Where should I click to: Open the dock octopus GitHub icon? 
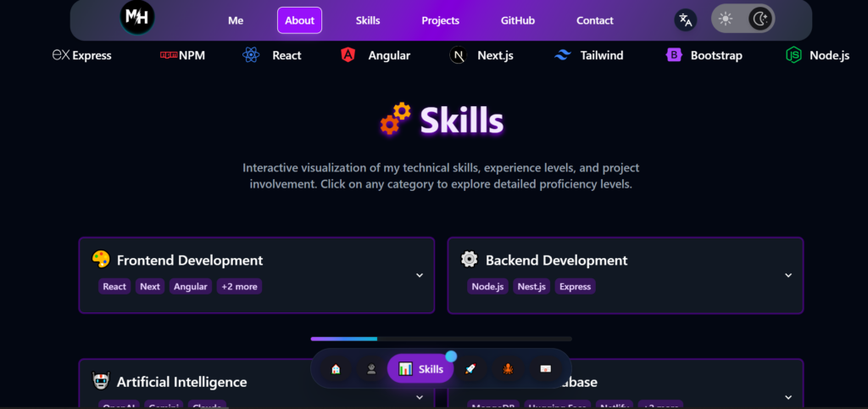pos(508,369)
